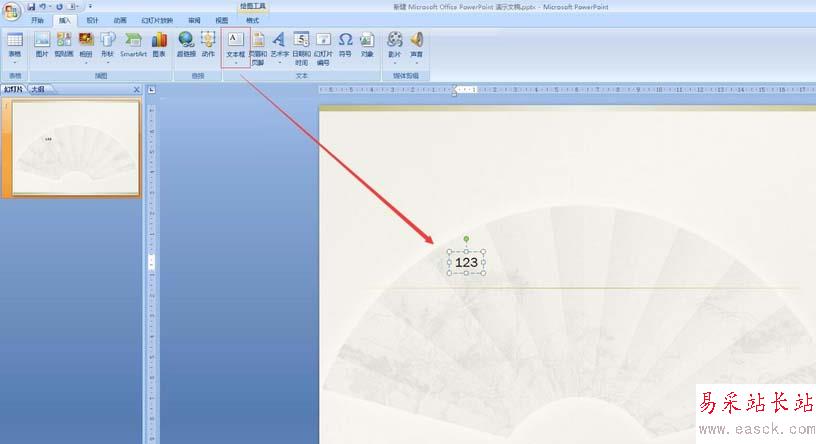
Task: Insert a 超链接 (Hyperlink)
Action: pos(186,45)
